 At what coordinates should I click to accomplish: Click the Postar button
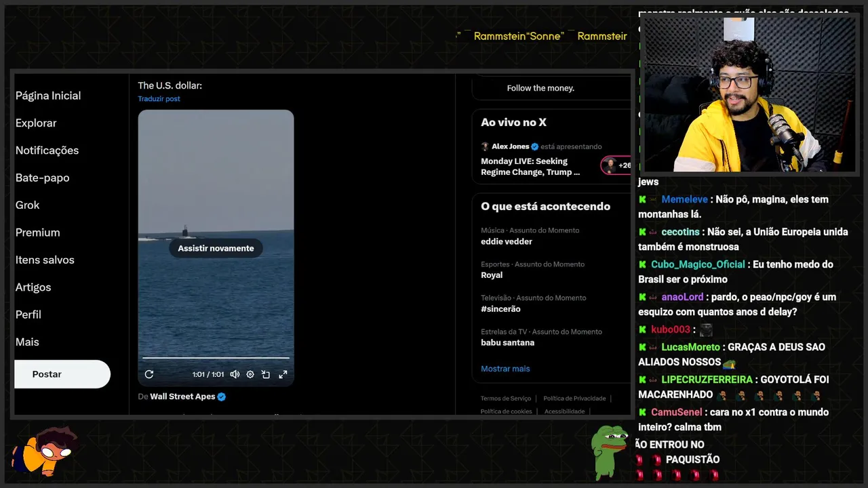coord(62,374)
